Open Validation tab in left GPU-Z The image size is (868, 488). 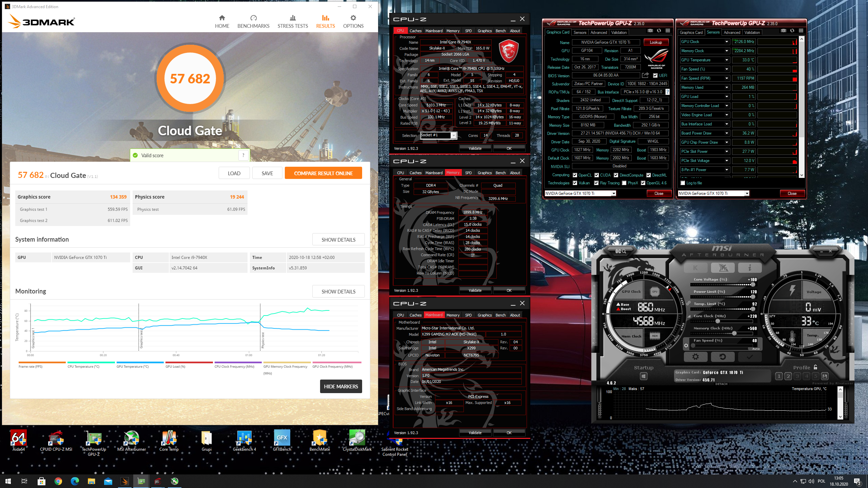tap(619, 33)
